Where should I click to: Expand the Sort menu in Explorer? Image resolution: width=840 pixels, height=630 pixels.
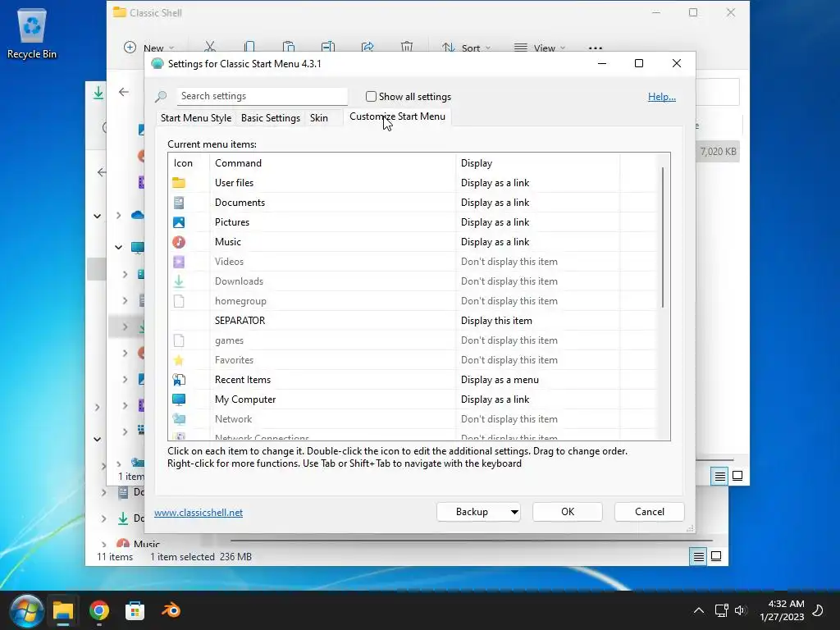click(x=466, y=48)
